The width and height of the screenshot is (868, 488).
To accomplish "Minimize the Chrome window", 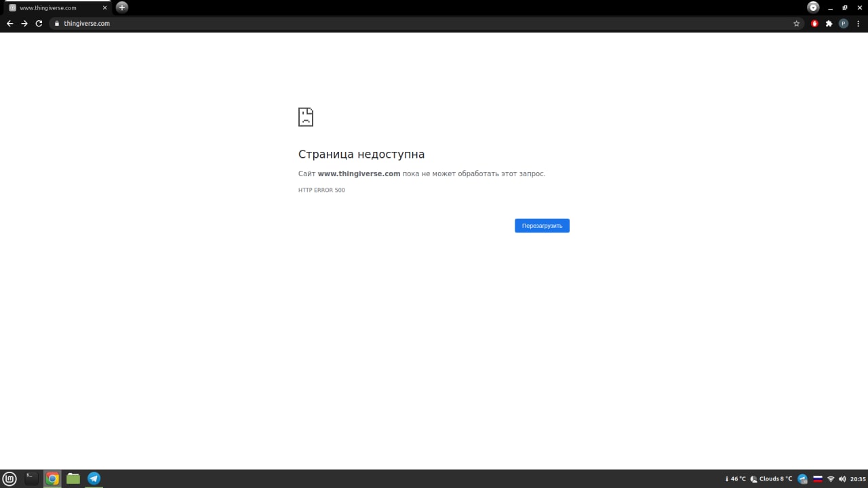I will (x=830, y=7).
